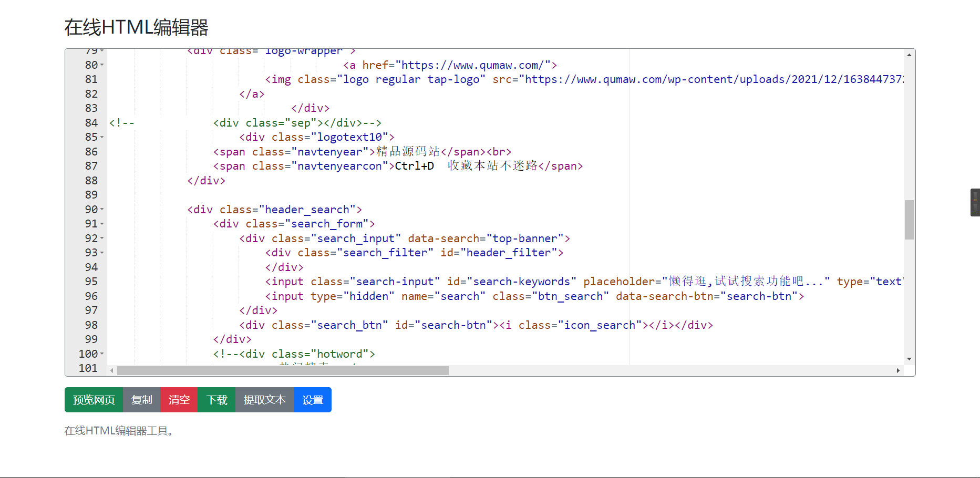Fold the search_filter div at line 93
The height and width of the screenshot is (478, 980).
pyautogui.click(x=102, y=253)
